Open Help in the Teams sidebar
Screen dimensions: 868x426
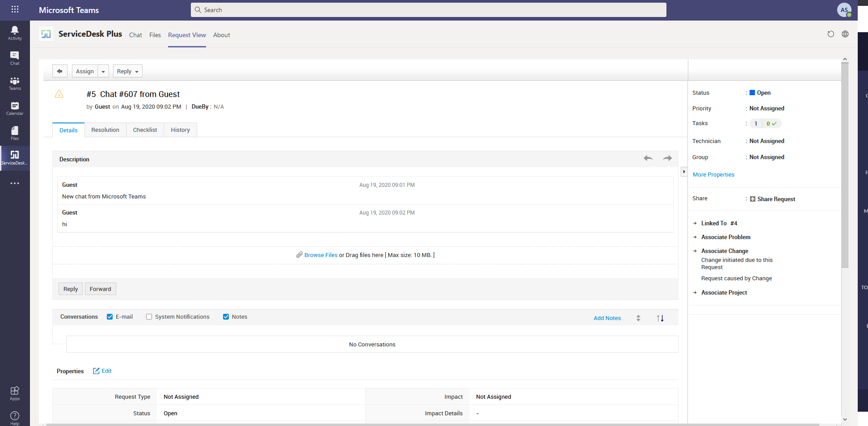[x=15, y=418]
